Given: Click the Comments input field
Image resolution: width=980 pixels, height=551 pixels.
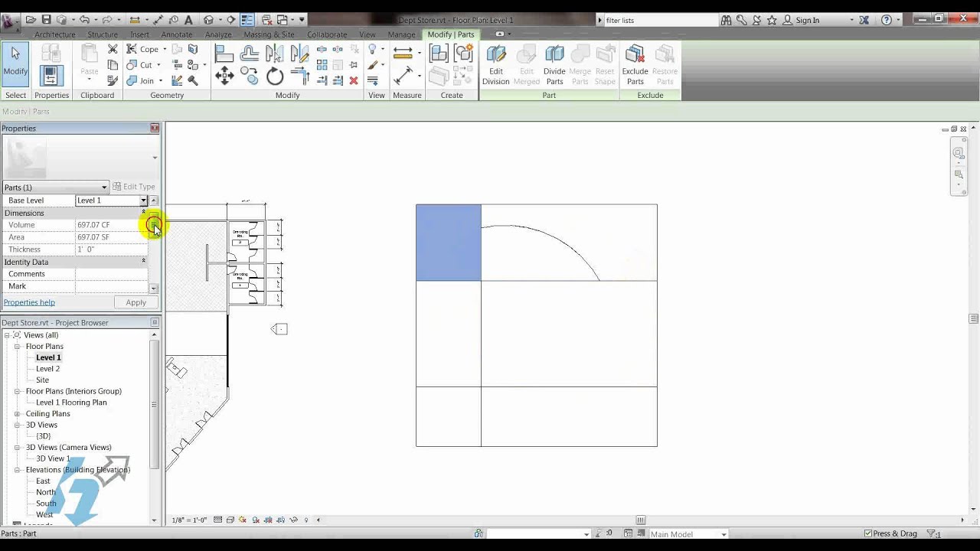Looking at the screenshot, I should (x=112, y=274).
